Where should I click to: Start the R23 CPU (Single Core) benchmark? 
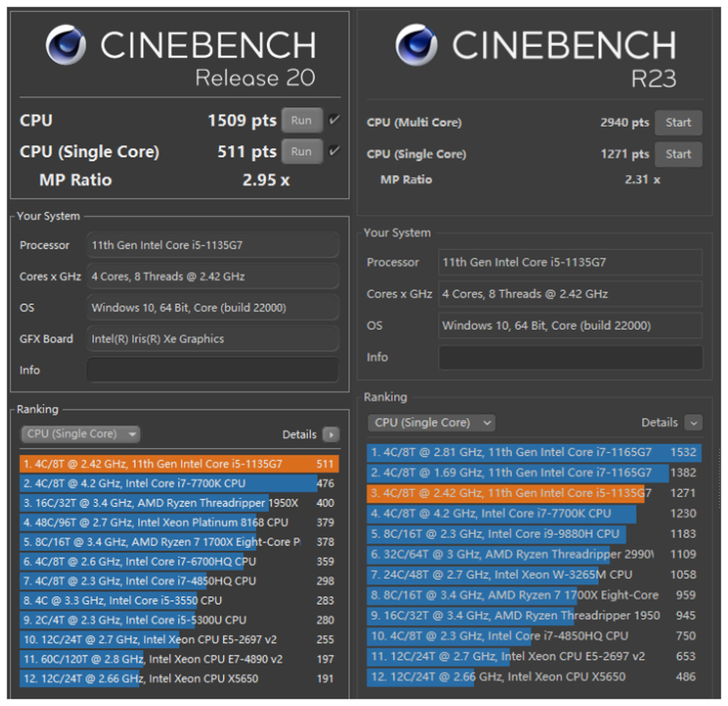tap(678, 154)
